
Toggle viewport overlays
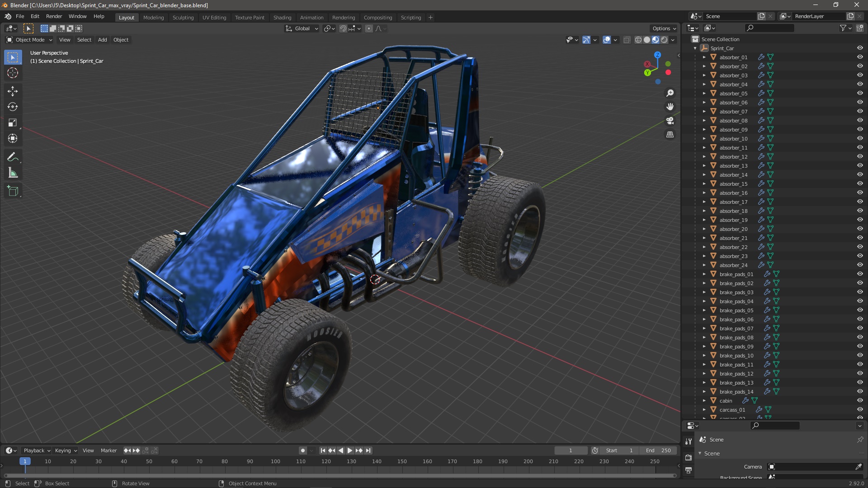tap(607, 40)
